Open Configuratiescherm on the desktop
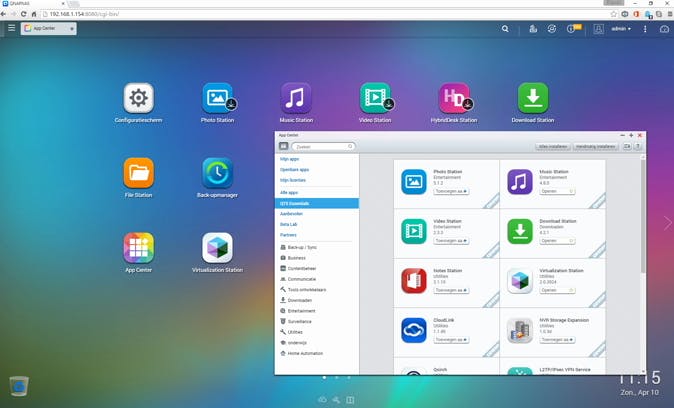Screen dimensions: 674x408 138,103
